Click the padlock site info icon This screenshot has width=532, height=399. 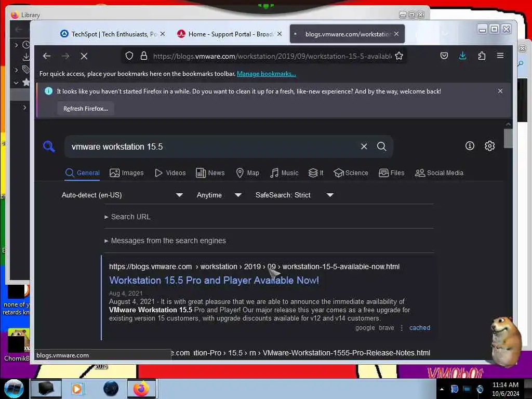point(144,56)
